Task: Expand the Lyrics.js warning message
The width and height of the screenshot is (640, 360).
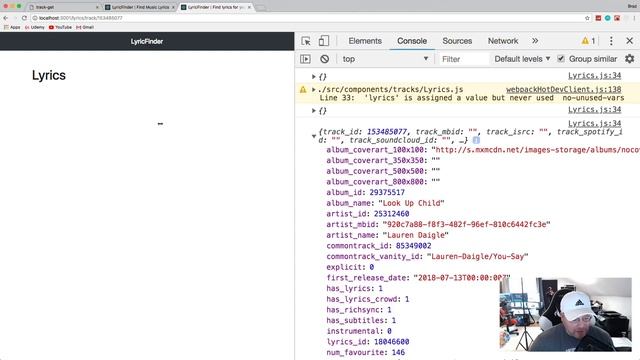Action: (x=313, y=89)
